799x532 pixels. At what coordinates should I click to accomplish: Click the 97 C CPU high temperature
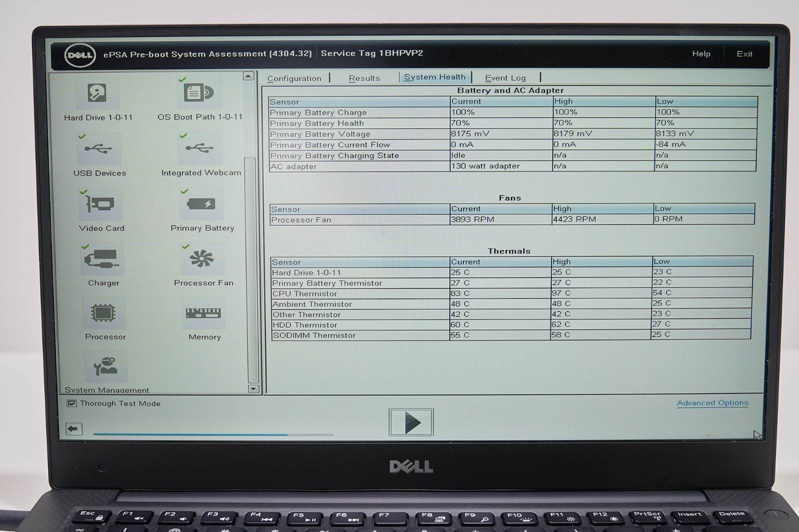coord(562,293)
